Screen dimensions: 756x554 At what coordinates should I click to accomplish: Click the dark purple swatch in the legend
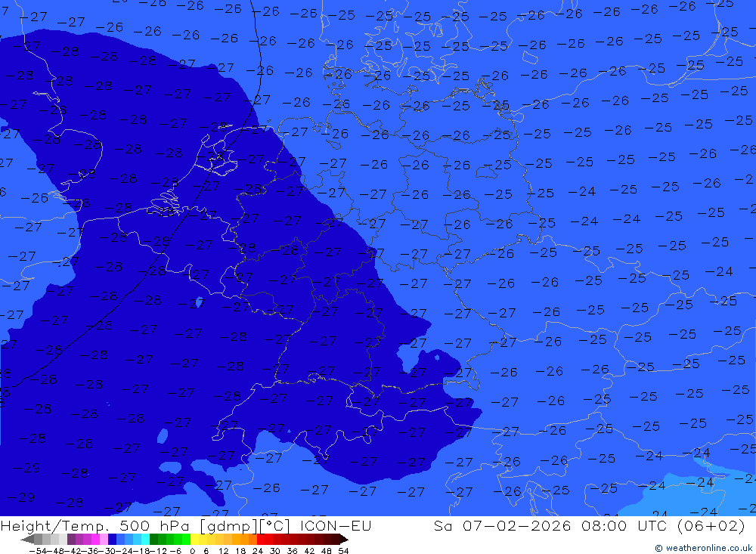pos(71,539)
